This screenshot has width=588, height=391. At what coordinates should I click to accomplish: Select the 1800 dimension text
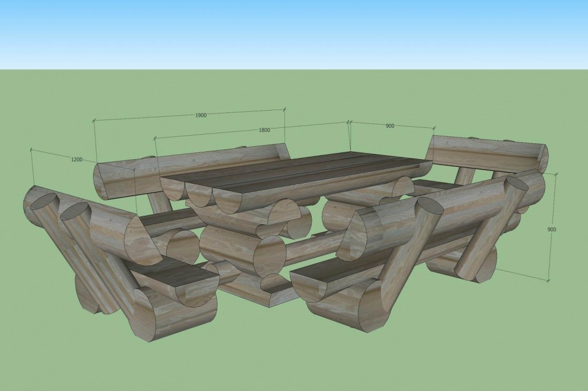coord(264,130)
